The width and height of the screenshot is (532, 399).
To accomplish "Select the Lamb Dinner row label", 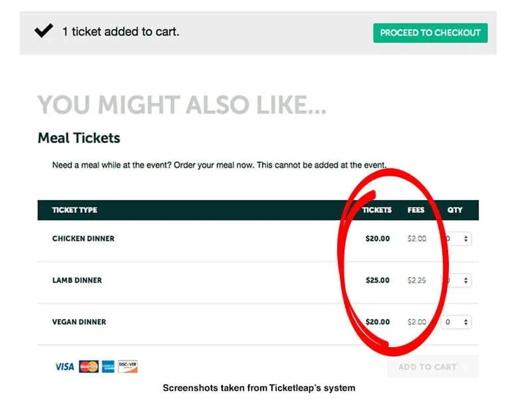I will tap(76, 280).
